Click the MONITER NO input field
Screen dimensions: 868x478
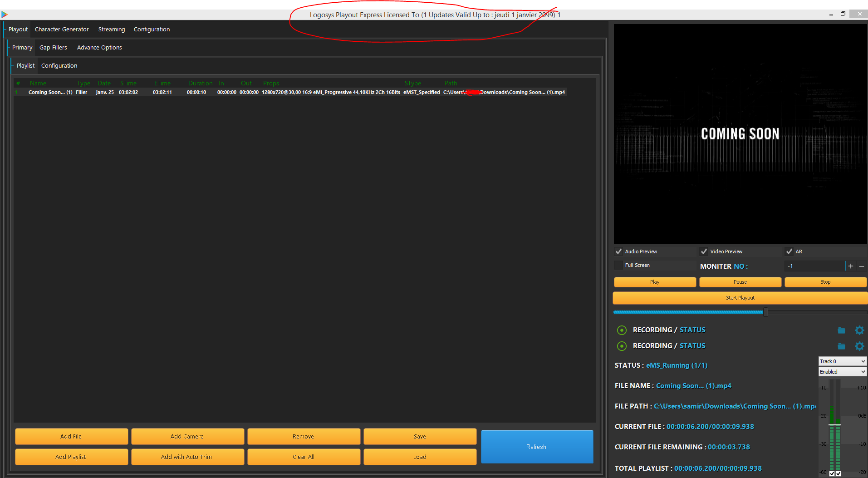815,266
